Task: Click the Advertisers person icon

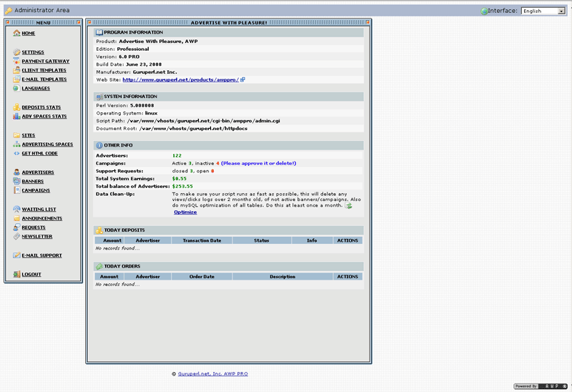Action: (x=16, y=172)
